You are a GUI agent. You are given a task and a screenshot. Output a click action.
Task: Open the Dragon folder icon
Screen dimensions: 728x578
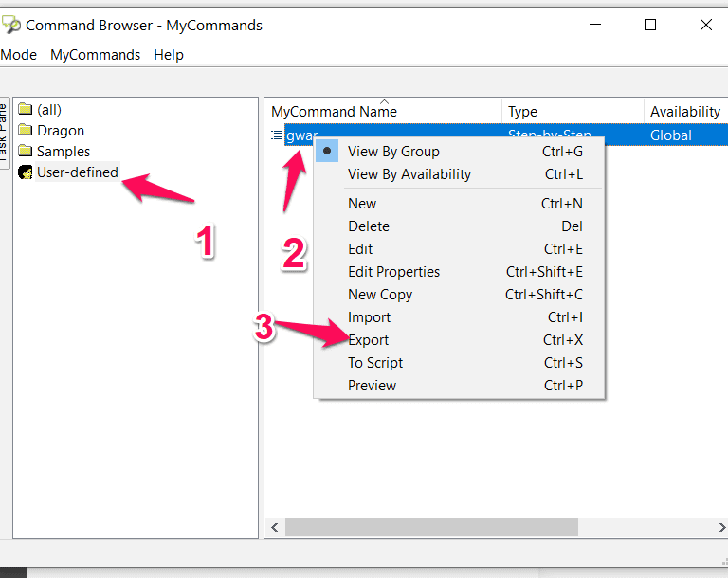[x=25, y=130]
